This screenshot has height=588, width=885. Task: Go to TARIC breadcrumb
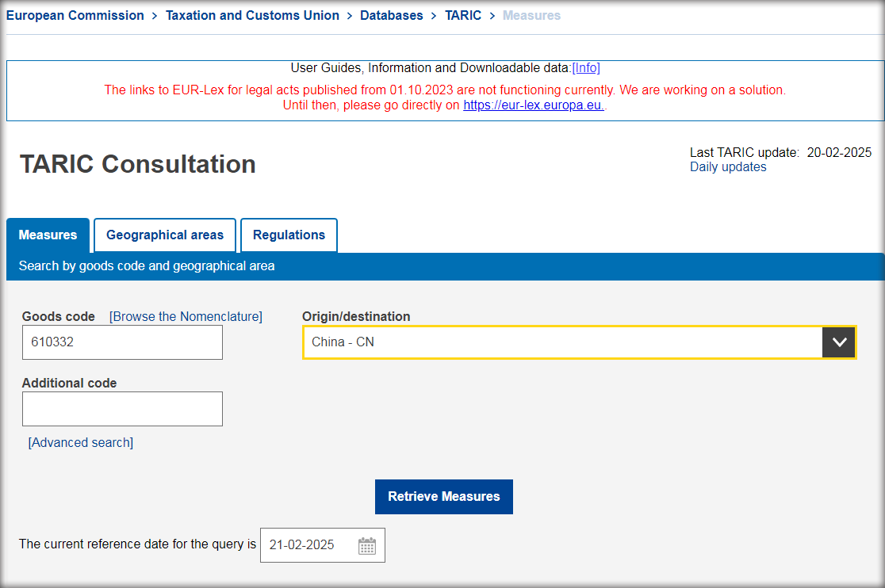pos(463,16)
